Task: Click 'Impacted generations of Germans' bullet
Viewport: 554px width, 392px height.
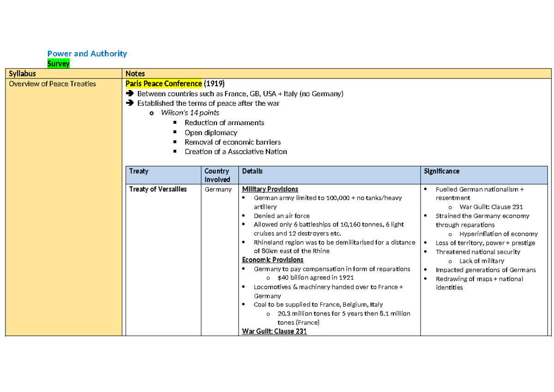Action: (x=486, y=270)
